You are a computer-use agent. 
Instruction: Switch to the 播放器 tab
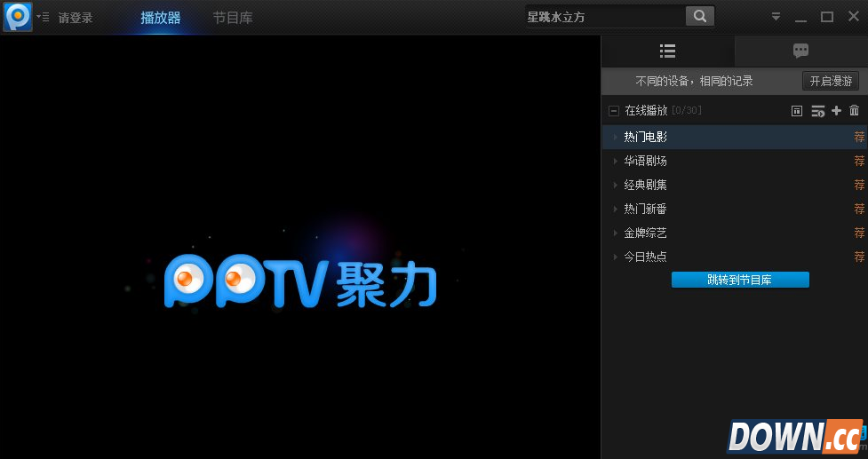pos(161,18)
